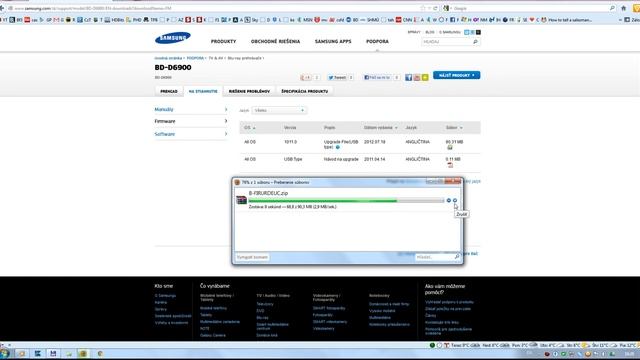Click the Tweet share button
The height and width of the screenshot is (360, 640).
[337, 77]
